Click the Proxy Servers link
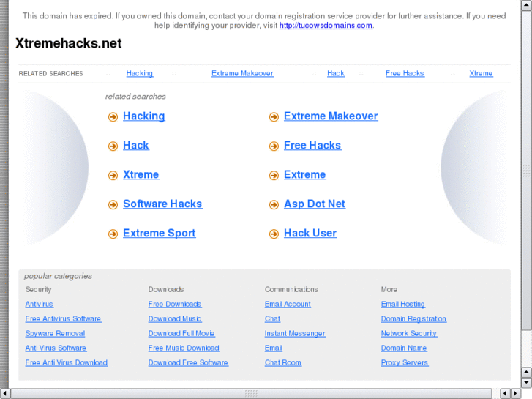The image size is (532, 399). click(x=405, y=363)
